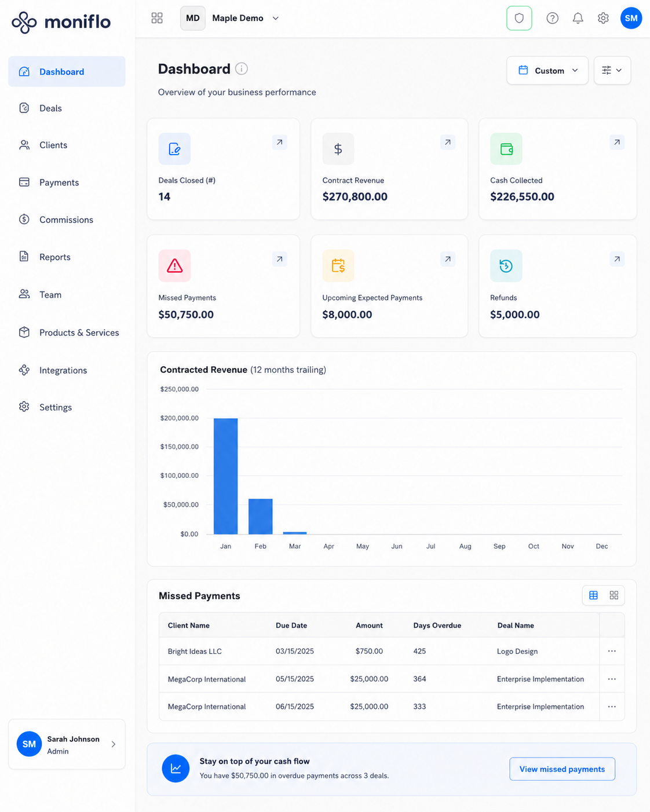
Task: Open Team in sidebar
Action: [x=67, y=295]
